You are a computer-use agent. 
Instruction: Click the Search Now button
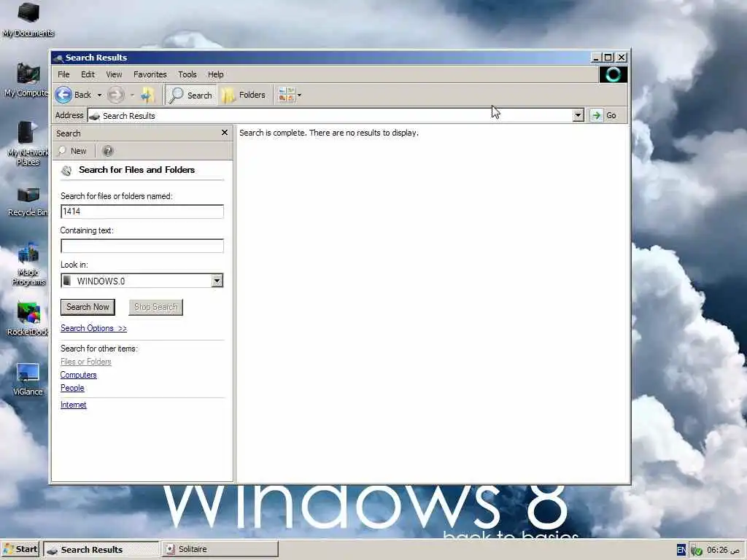coord(88,307)
